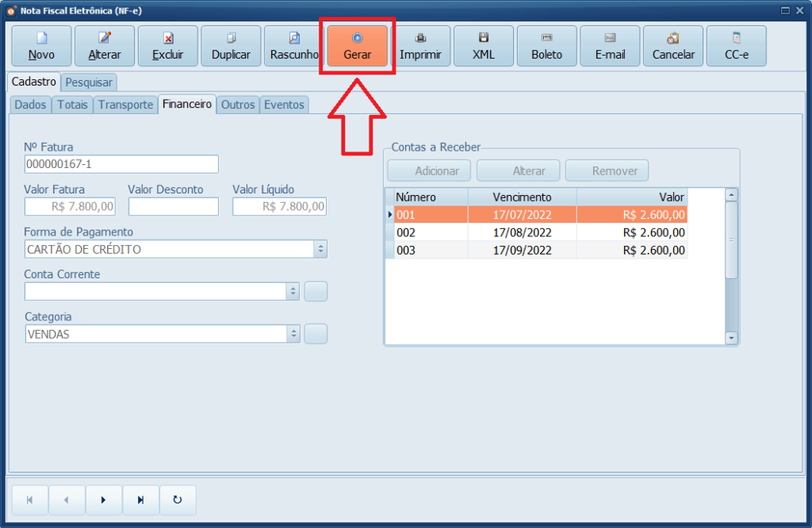Switch to the Pesquisar tab
The width and height of the screenshot is (812, 528).
coord(90,82)
